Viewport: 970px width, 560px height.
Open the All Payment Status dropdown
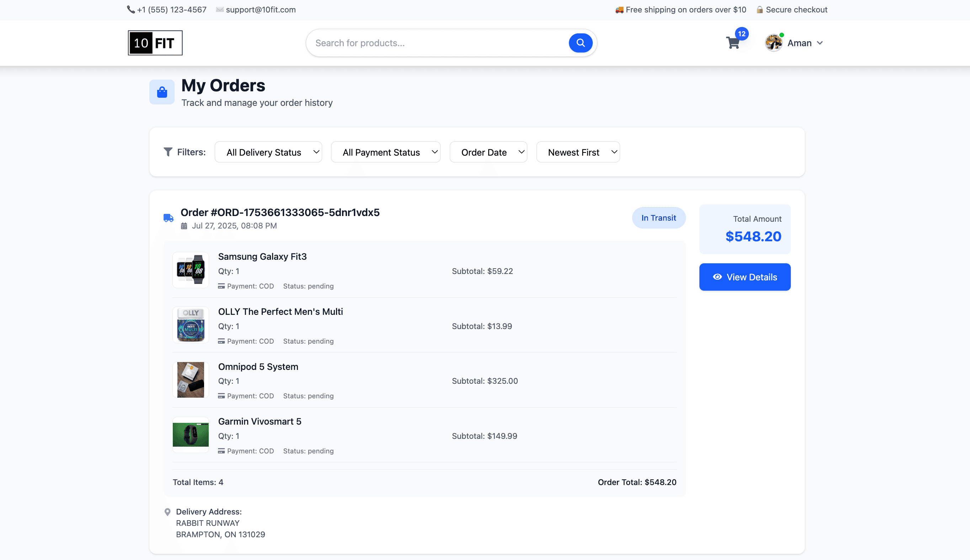point(385,152)
